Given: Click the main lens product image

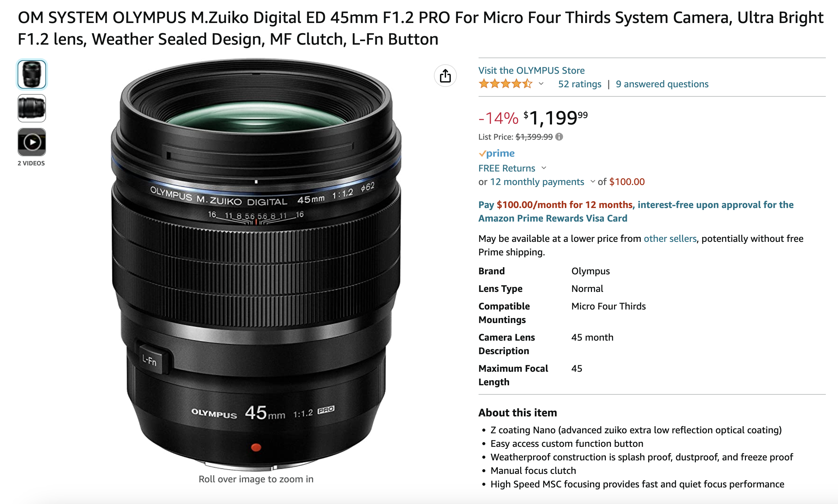Looking at the screenshot, I should pyautogui.click(x=256, y=265).
